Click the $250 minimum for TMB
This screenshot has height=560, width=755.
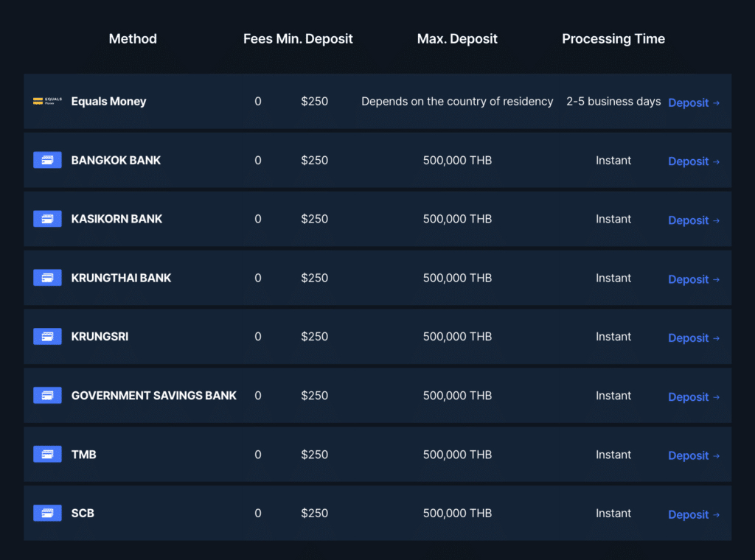tap(314, 454)
